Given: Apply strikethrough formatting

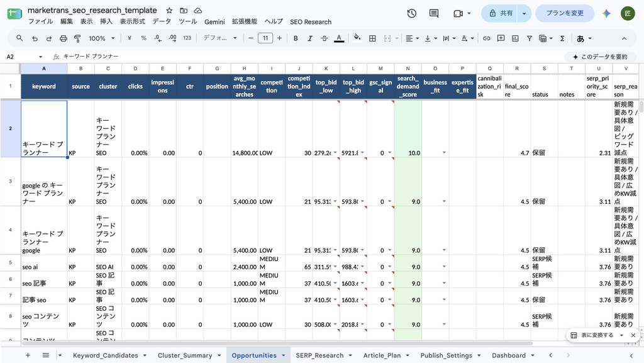Looking at the screenshot, I should tap(324, 38).
